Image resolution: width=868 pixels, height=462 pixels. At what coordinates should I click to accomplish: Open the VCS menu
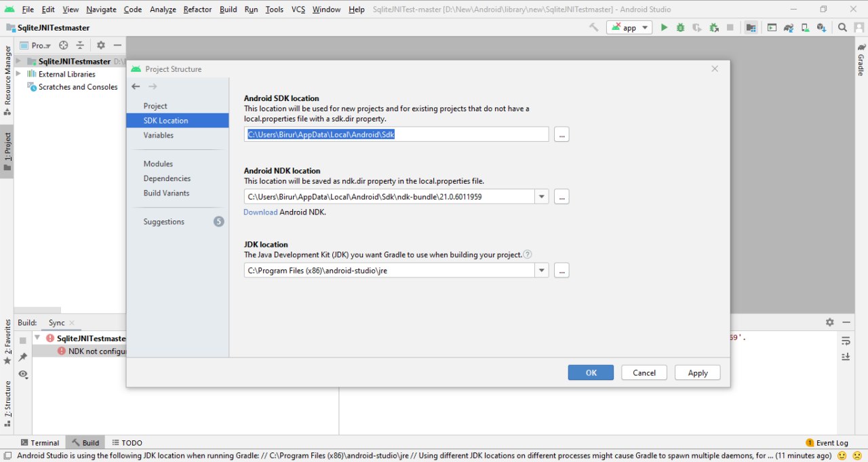coord(298,9)
